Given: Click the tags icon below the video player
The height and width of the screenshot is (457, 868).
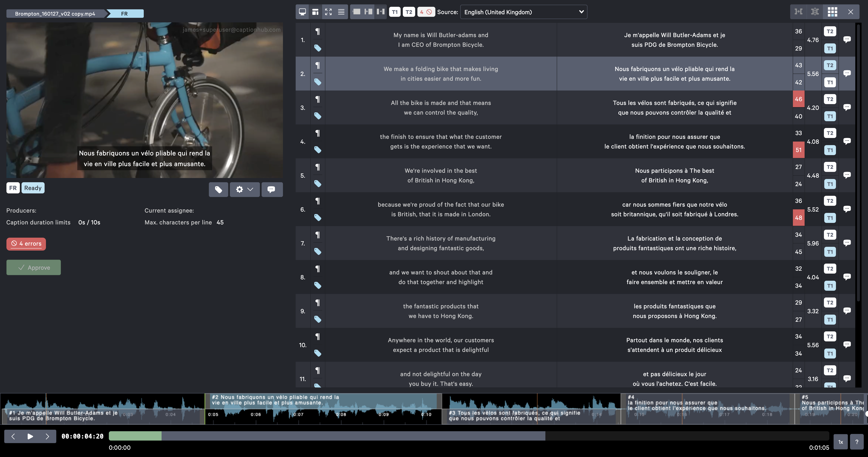Looking at the screenshot, I should pos(218,189).
